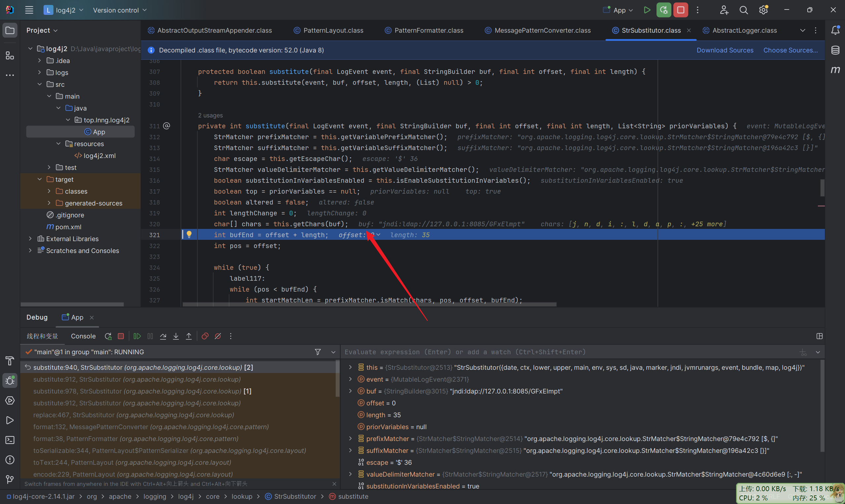Rerun App in debug panel toolbar
The image size is (845, 504).
(108, 336)
